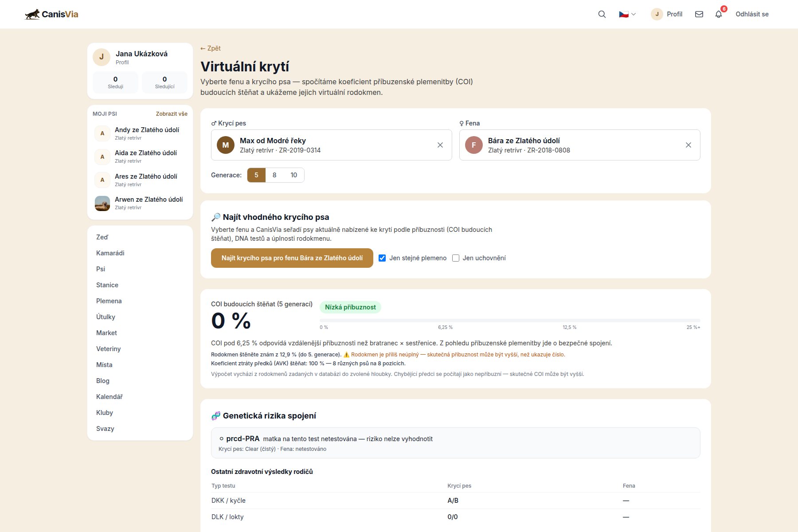Open the messages envelope icon

pyautogui.click(x=699, y=14)
